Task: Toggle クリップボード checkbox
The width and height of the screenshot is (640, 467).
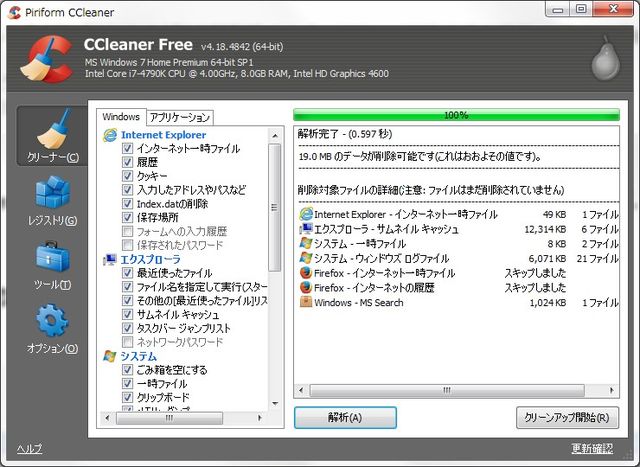Action: 127,398
